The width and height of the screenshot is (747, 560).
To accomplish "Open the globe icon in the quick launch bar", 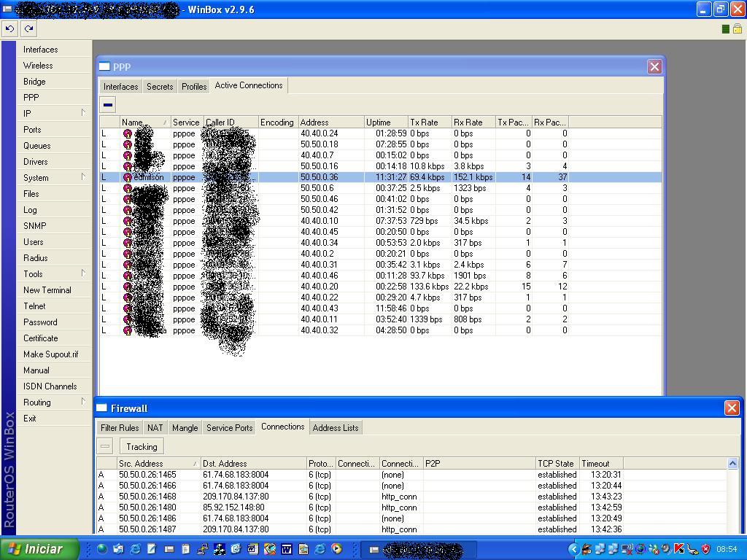I will click(x=102, y=549).
